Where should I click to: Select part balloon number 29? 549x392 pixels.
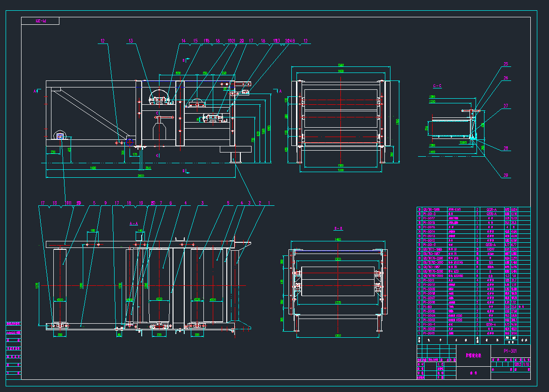(x=506, y=175)
